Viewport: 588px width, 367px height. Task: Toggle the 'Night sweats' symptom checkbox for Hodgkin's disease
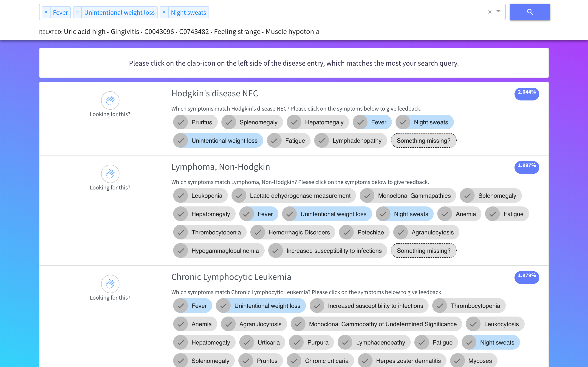[403, 122]
